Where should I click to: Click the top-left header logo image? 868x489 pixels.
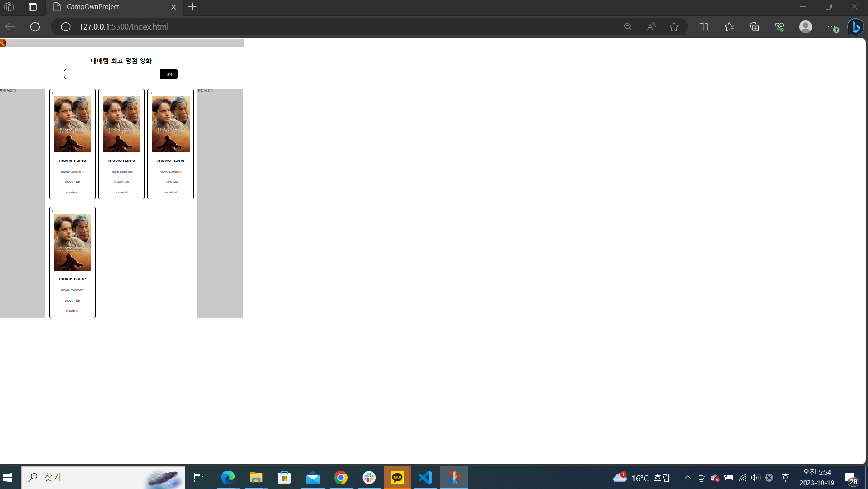[3, 43]
